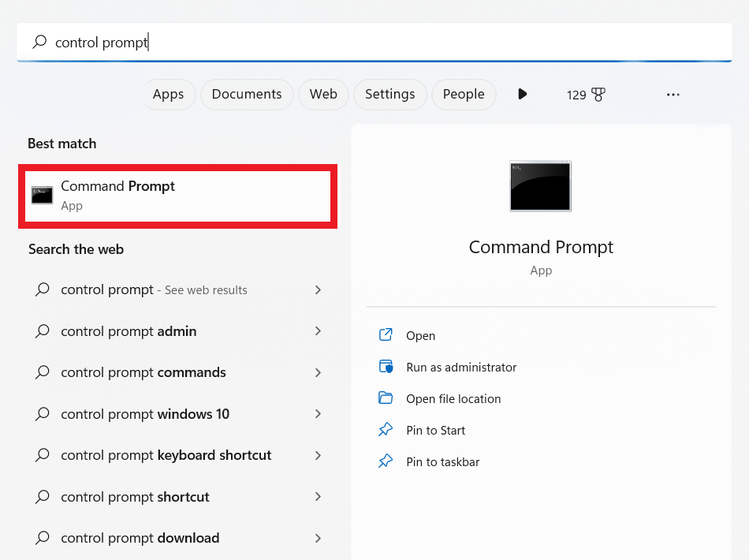Image resolution: width=749 pixels, height=560 pixels.
Task: Click inside the search input field
Action: coord(237,42)
